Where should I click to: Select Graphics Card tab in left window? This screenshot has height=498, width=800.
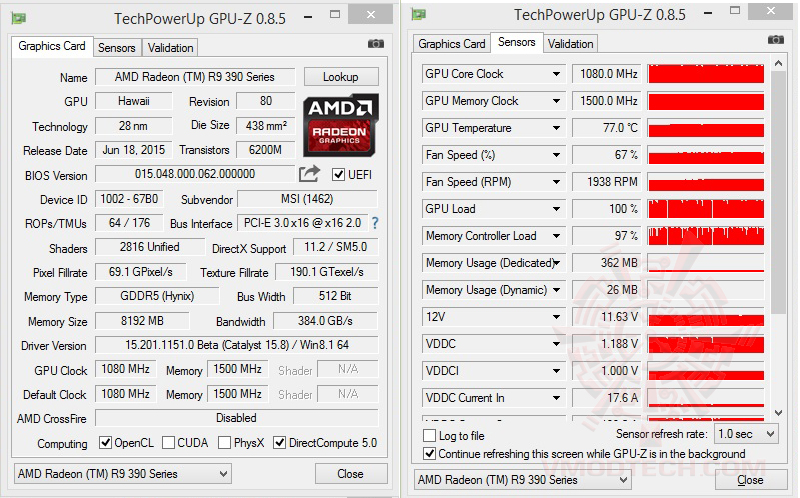[x=52, y=46]
